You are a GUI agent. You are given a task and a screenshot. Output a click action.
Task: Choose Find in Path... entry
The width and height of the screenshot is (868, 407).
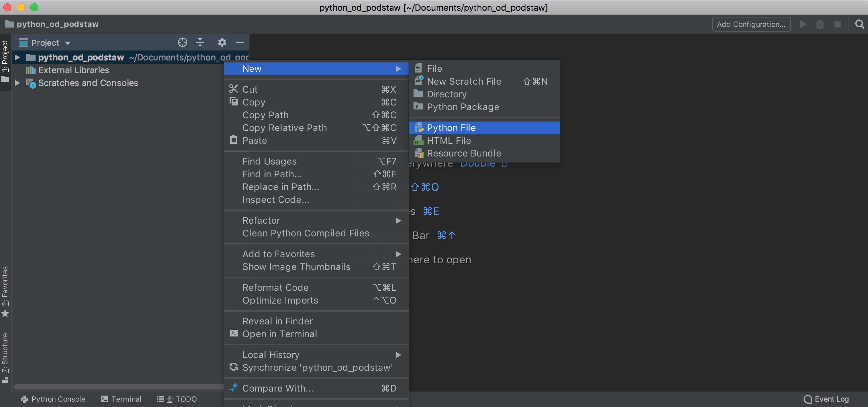click(x=317, y=174)
